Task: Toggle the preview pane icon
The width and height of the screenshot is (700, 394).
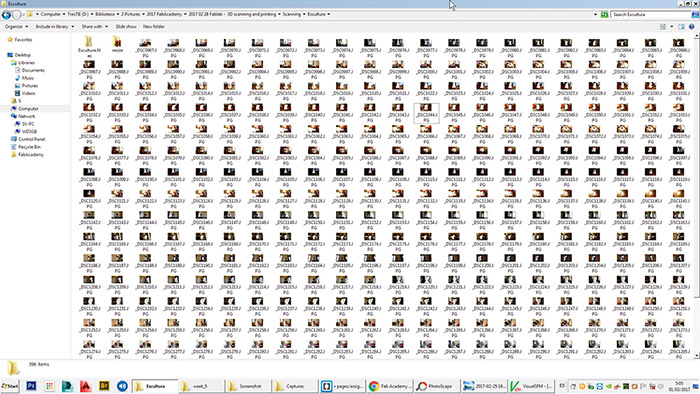Action: point(681,27)
